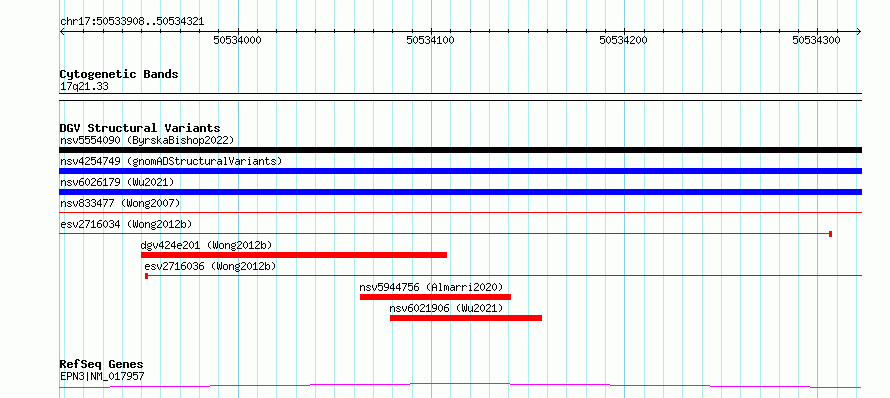The image size is (890, 398).
Task: Open the nsv6021906 (Wu2021) label
Action: (x=446, y=308)
